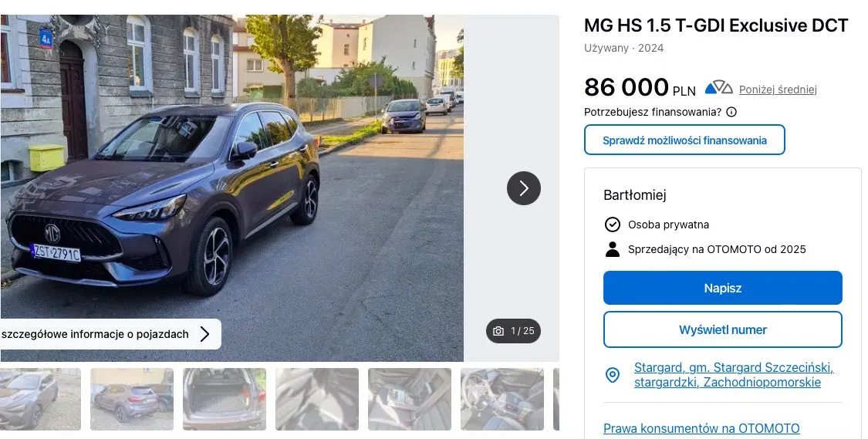868x439 pixels.
Task: Click the next photo arrow button
Action: [x=524, y=188]
